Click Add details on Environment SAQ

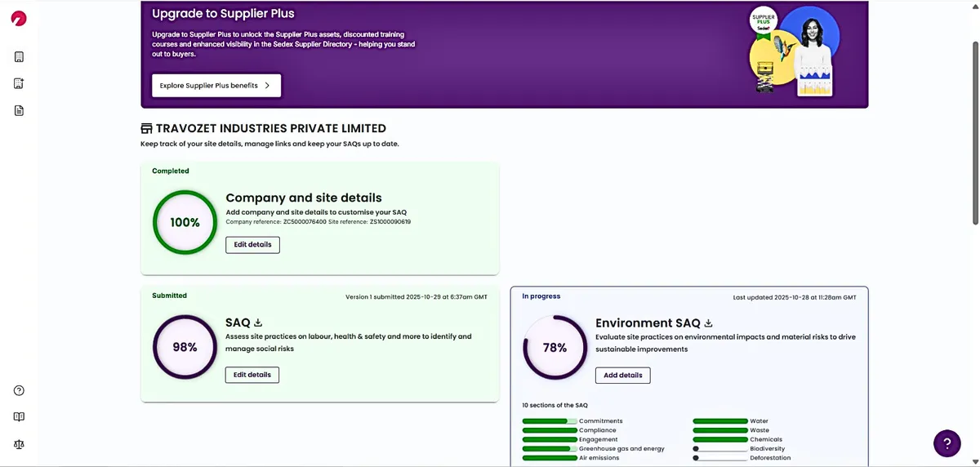pyautogui.click(x=622, y=376)
